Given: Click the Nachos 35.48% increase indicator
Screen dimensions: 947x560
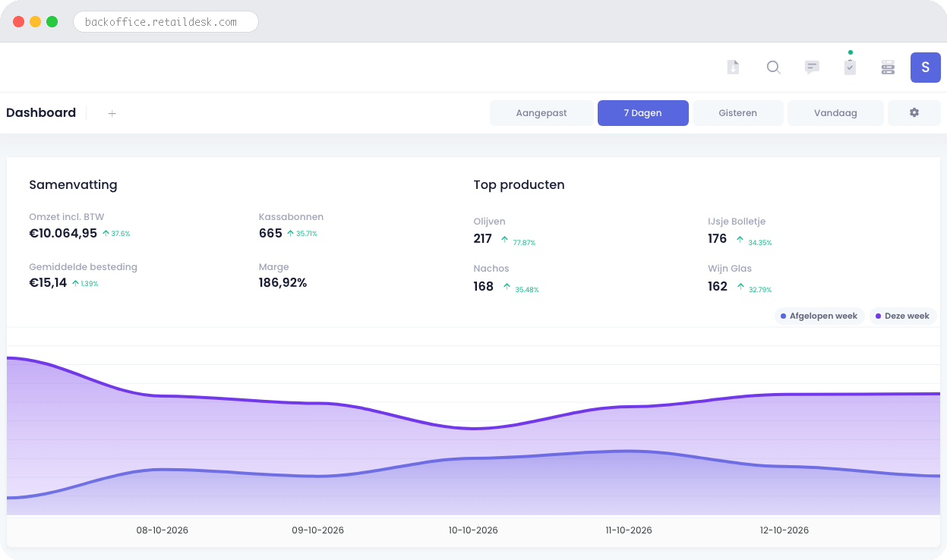Looking at the screenshot, I should pyautogui.click(x=520, y=288).
